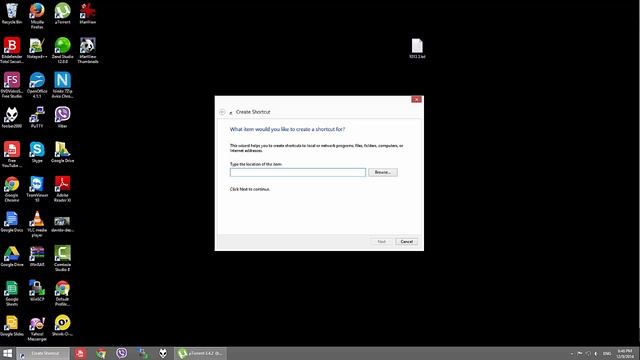Image resolution: width=640 pixels, height=360 pixels.
Task: Select the TeamViewer 10 shortcut
Action: (x=37, y=189)
